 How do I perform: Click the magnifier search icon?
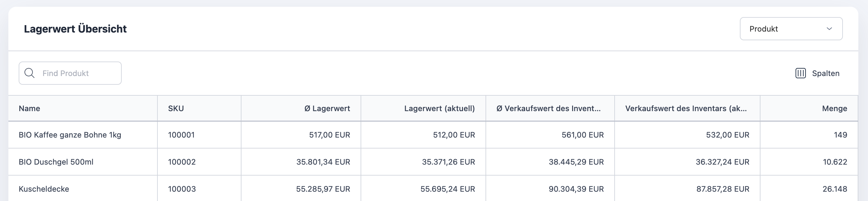(x=30, y=73)
